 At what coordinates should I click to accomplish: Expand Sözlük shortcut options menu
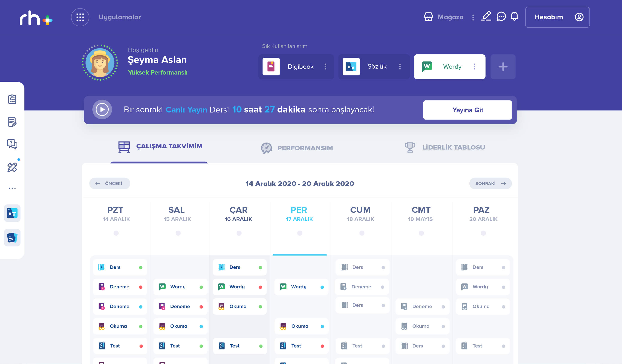(x=400, y=67)
